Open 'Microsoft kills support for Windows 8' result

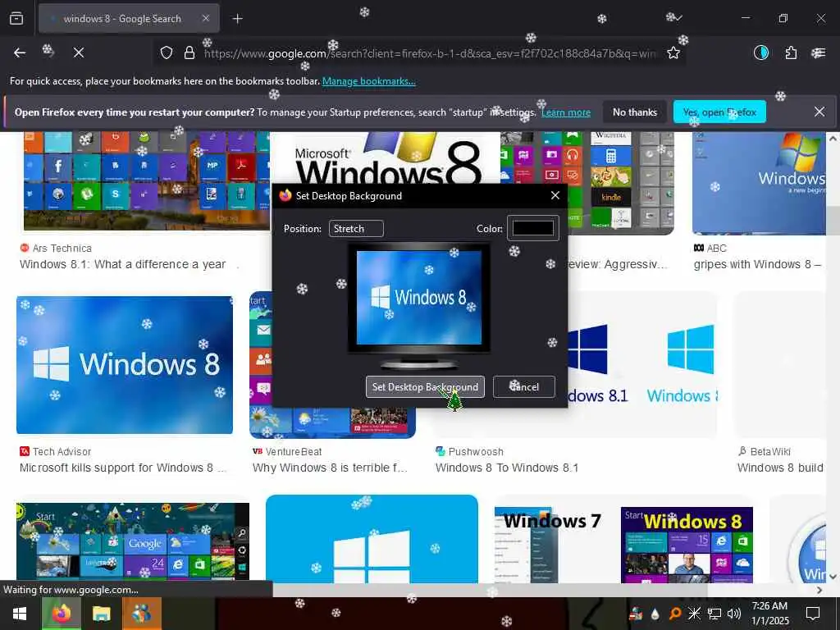[123, 468]
